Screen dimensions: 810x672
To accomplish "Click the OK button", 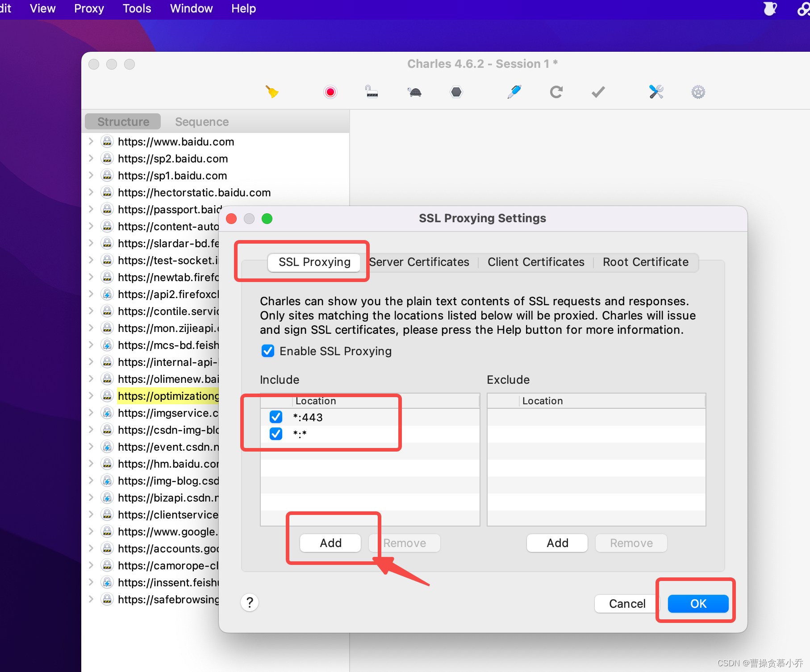I will [x=698, y=603].
